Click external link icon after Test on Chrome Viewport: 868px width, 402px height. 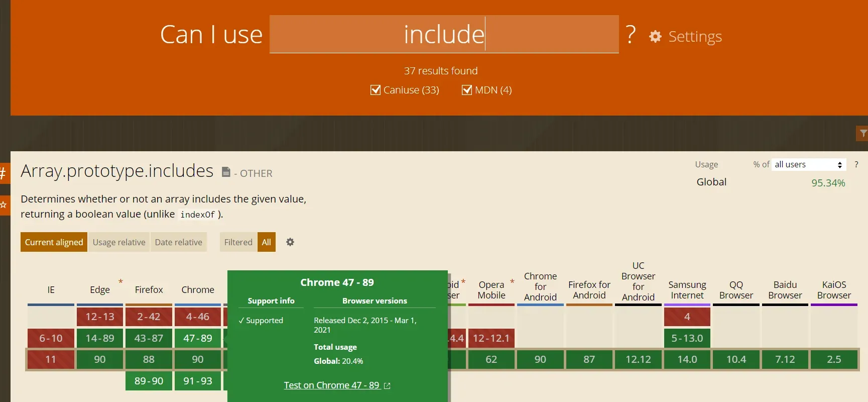[x=387, y=386]
